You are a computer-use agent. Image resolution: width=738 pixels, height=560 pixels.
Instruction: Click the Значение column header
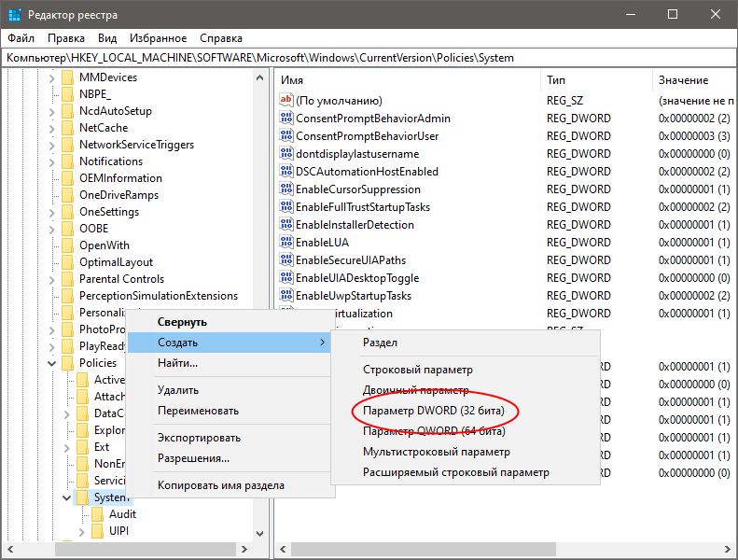click(683, 80)
